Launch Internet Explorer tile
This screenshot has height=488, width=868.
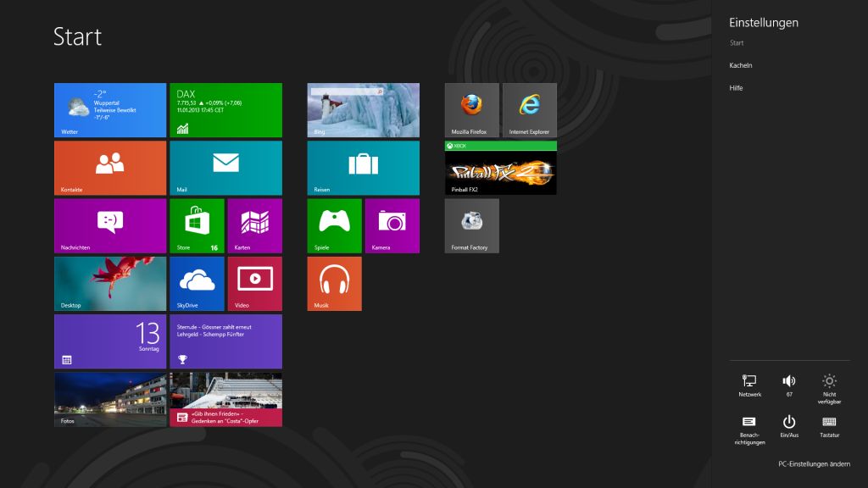pyautogui.click(x=530, y=110)
